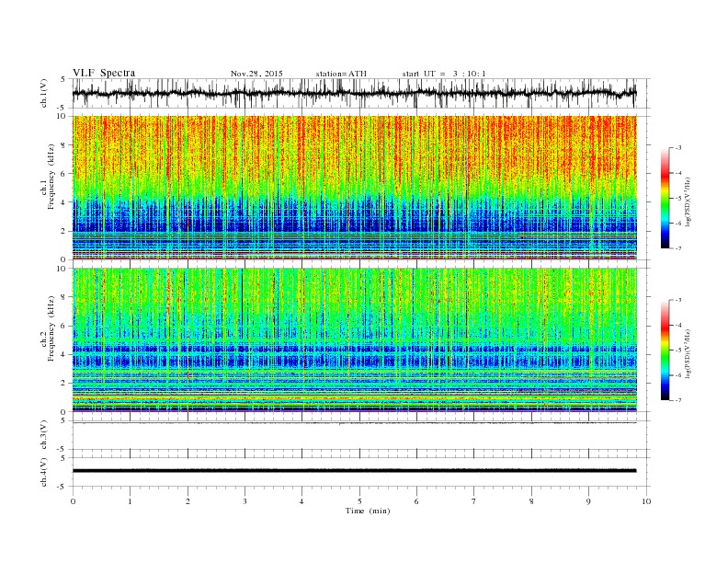The image size is (728, 563).
Task: Select the "ch.4(V)" axis label
Action: point(44,472)
